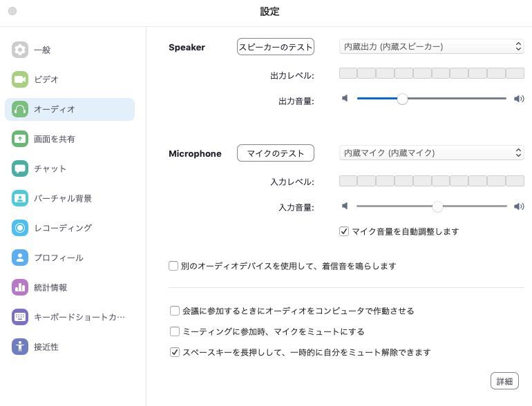This screenshot has height=406, width=532.
Task: Open the 内蔵マイク microphone device dropdown
Action: click(432, 153)
